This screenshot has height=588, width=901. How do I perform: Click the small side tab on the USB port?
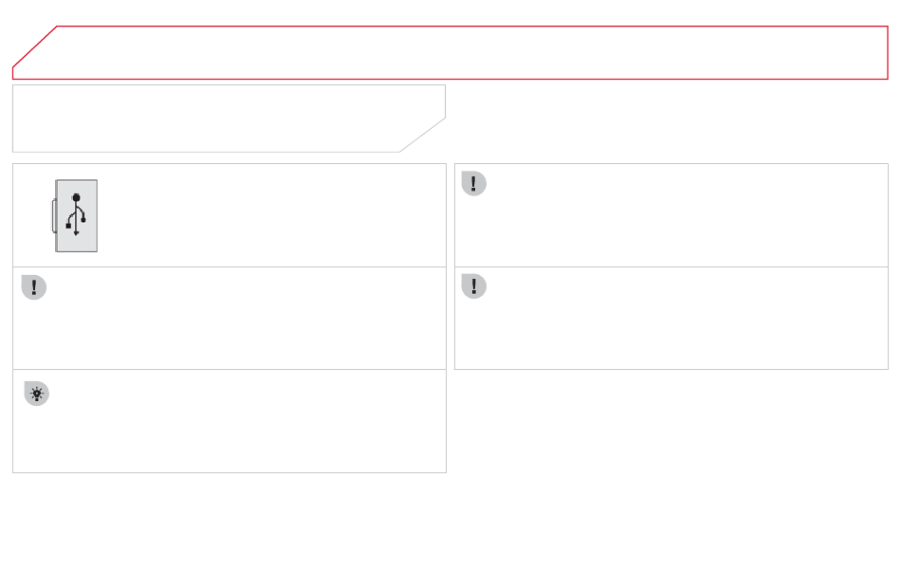[x=54, y=215]
